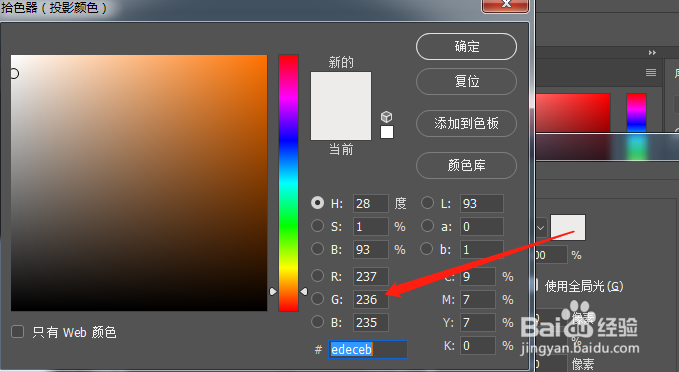This screenshot has height=372, width=679.
Task: Enable 只有 Web 颜色 checkbox
Action: 17,332
